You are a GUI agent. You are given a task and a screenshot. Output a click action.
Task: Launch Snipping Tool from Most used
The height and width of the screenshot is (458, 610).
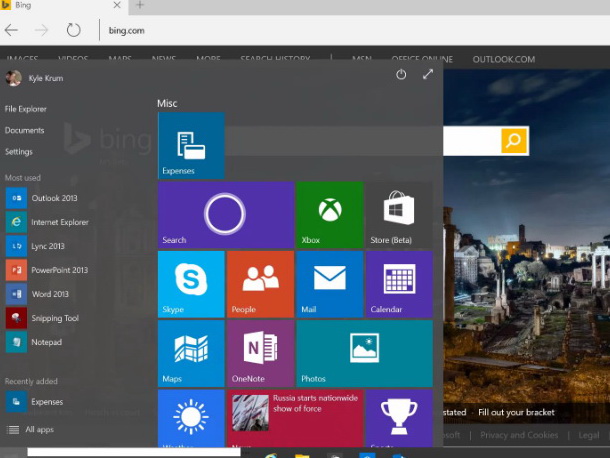pos(42,318)
